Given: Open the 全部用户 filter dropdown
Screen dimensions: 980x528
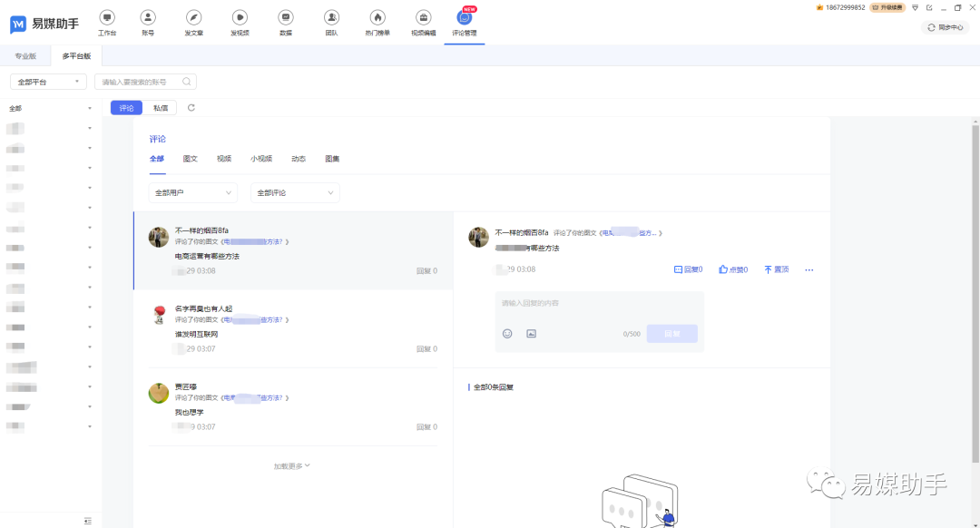Looking at the screenshot, I should coord(193,192).
